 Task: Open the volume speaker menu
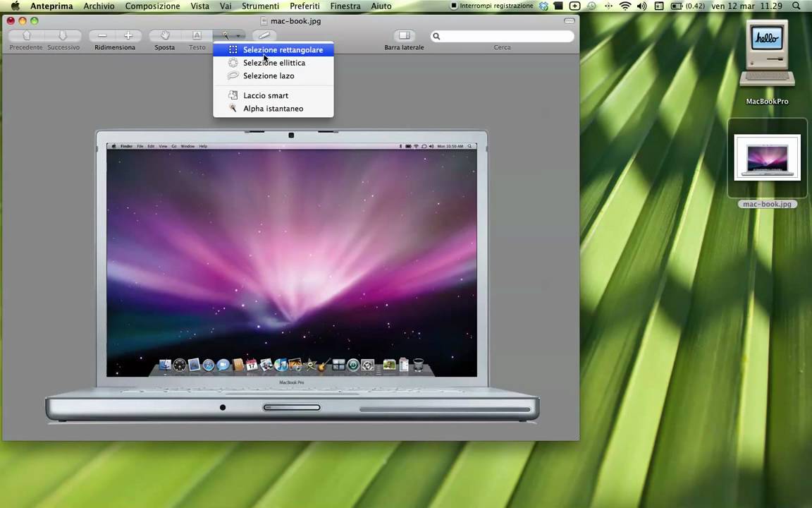tap(641, 6)
